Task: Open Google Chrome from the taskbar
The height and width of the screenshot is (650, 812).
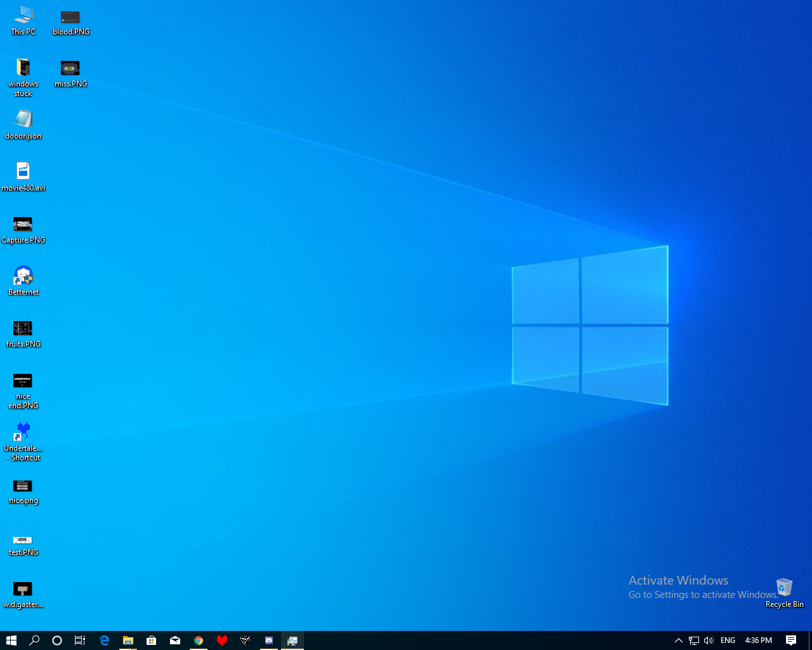Action: tap(199, 640)
